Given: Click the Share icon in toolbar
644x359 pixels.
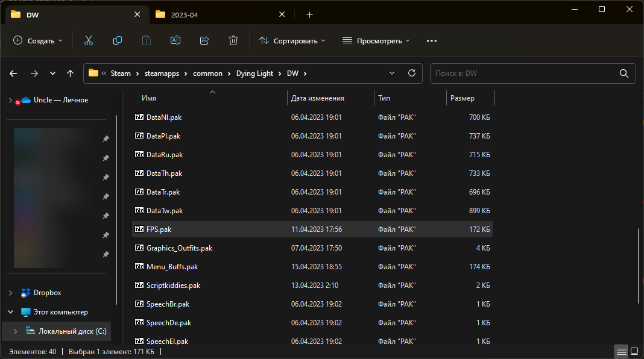Looking at the screenshot, I should pyautogui.click(x=204, y=40).
